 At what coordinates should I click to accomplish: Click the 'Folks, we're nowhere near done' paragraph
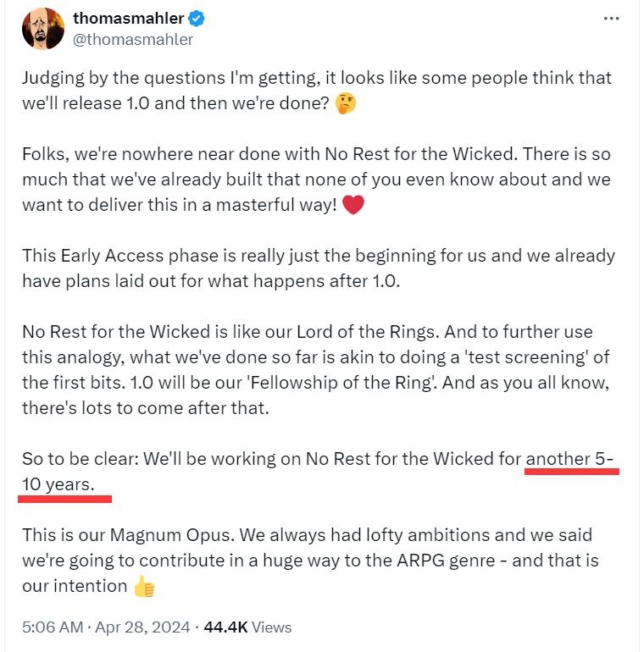317,180
